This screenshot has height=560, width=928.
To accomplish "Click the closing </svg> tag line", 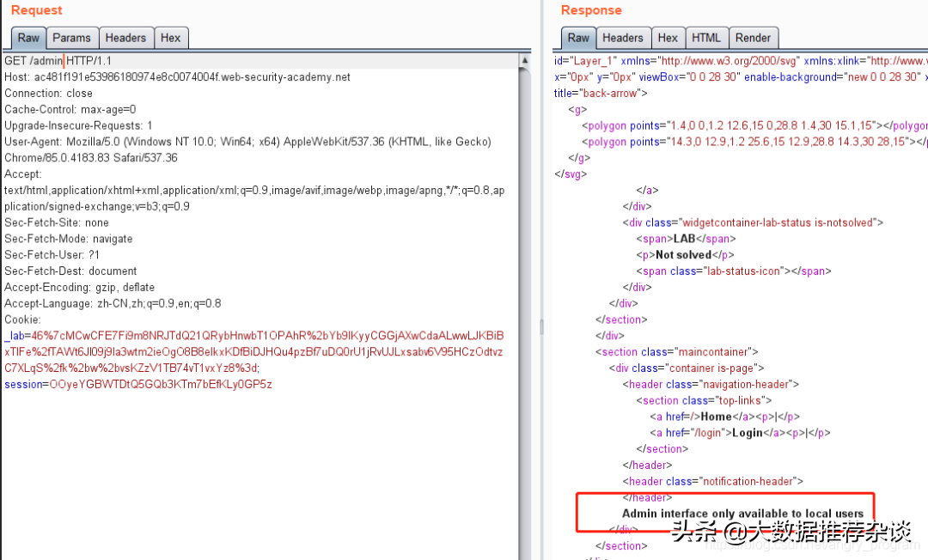I will [x=571, y=174].
